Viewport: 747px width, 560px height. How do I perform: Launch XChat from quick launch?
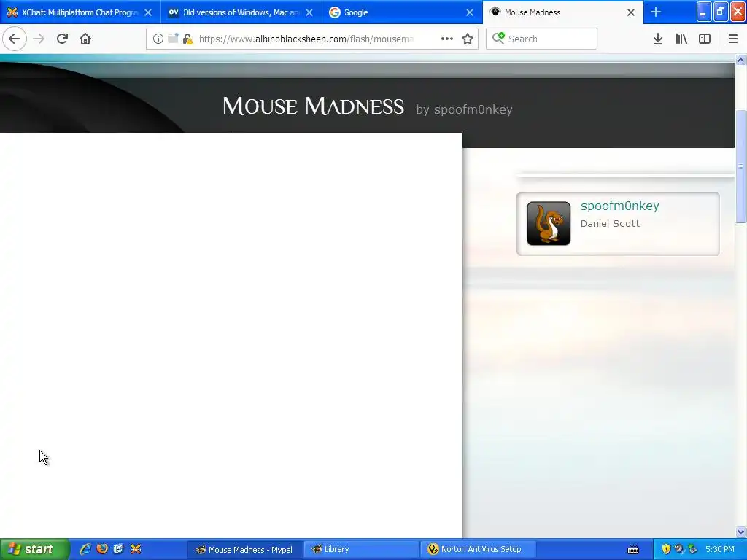[136, 549]
